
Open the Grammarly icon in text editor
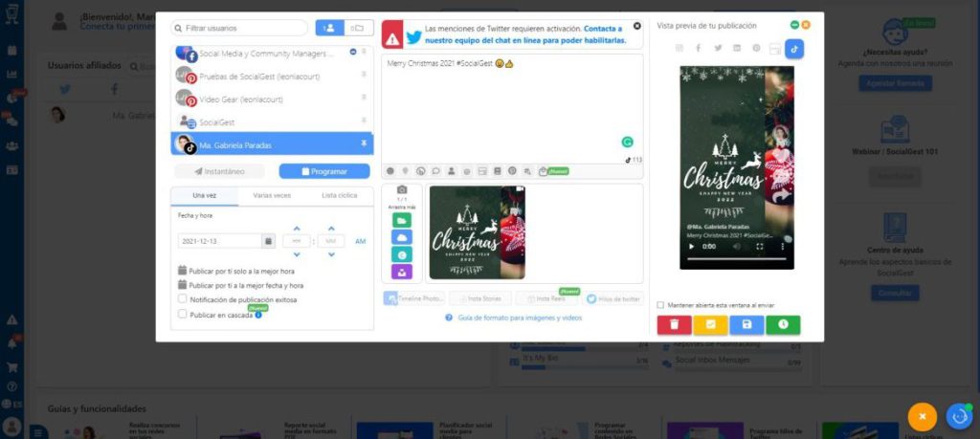coord(628,142)
